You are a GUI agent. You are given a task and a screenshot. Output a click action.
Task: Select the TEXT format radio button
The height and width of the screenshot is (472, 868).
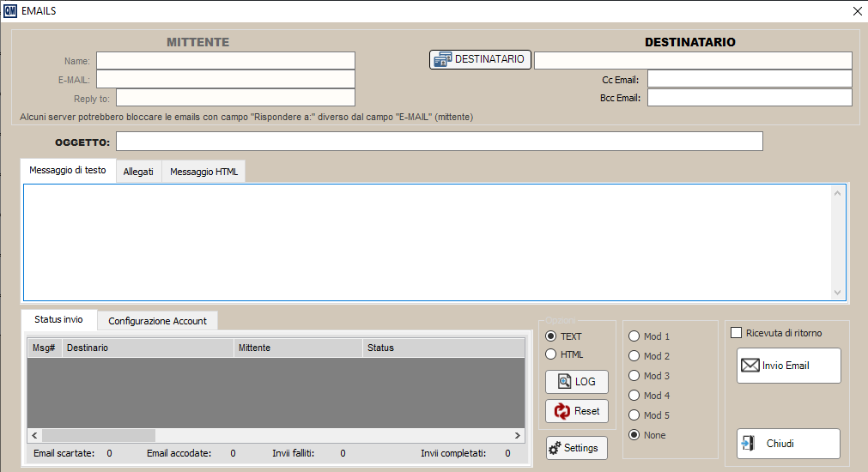point(551,336)
